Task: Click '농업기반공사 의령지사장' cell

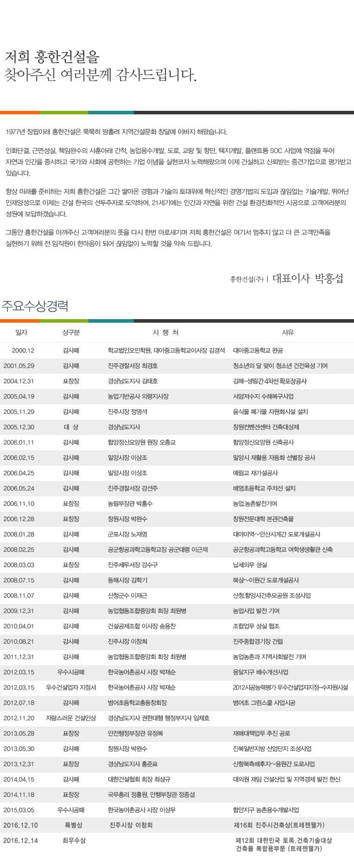Action: [x=138, y=396]
